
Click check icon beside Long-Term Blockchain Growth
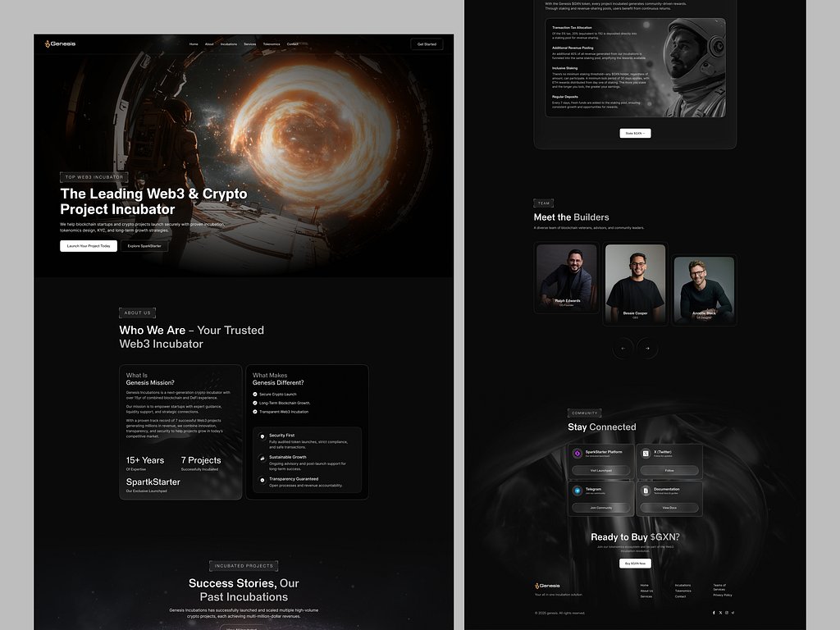click(x=255, y=403)
